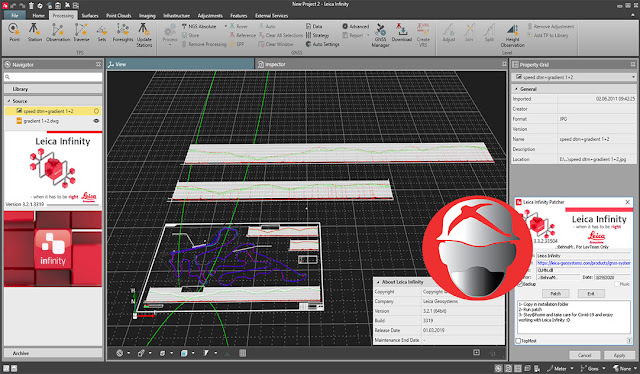Image resolution: width=640 pixels, height=374 pixels.
Task: Click the grid display icon in view toolbar
Action: (242, 353)
